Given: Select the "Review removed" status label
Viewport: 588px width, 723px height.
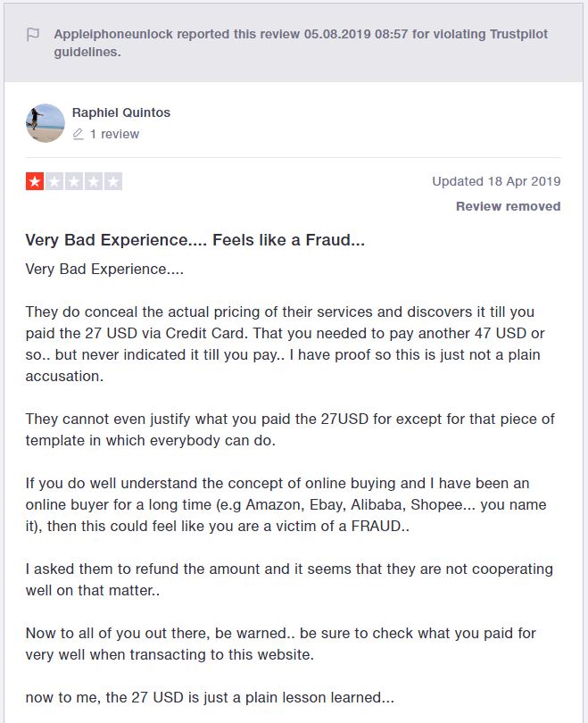Looking at the screenshot, I should click(x=509, y=205).
